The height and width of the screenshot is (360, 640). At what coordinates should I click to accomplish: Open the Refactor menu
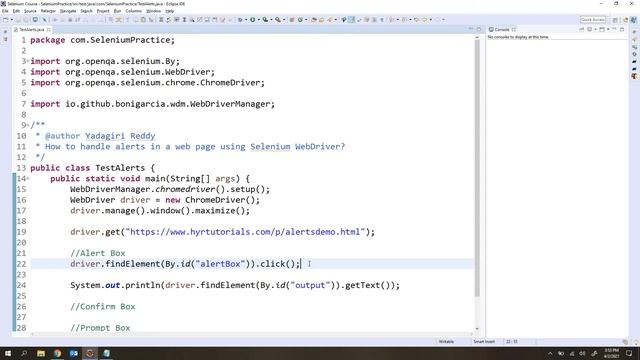[48, 11]
